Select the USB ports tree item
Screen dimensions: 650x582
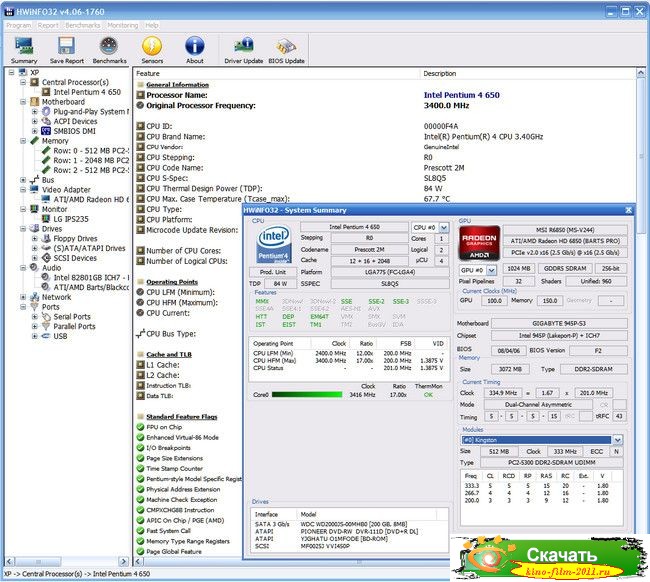(x=60, y=336)
